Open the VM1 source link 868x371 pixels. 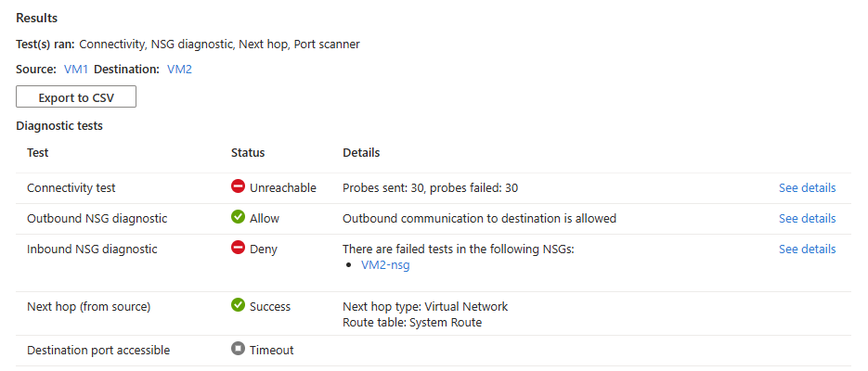(x=76, y=69)
